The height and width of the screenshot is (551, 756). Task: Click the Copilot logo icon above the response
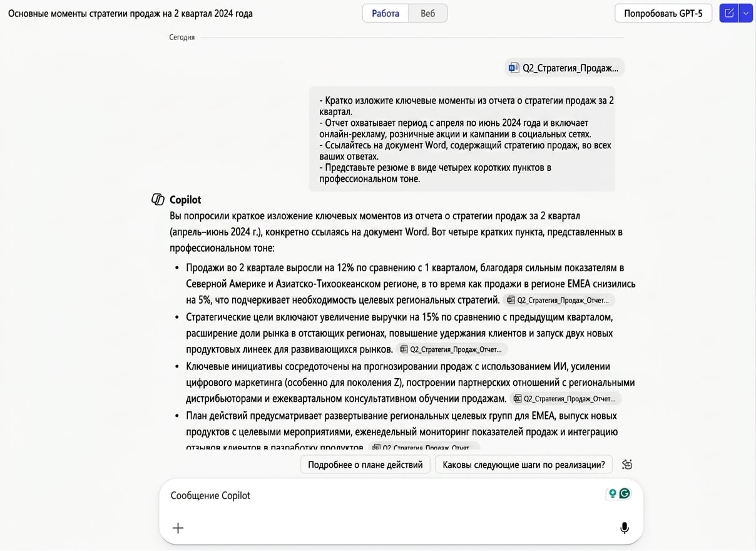(158, 200)
